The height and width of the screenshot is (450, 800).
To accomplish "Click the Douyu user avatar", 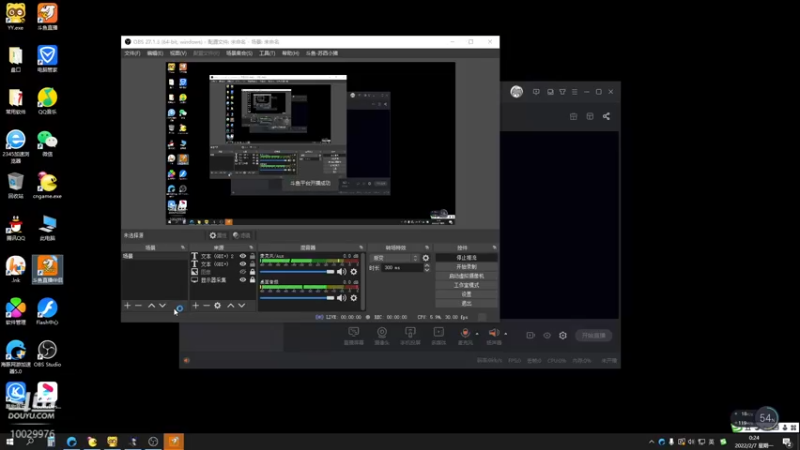I will tap(516, 92).
